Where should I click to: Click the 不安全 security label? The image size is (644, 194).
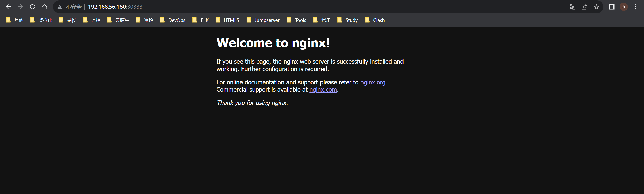pyautogui.click(x=73, y=7)
